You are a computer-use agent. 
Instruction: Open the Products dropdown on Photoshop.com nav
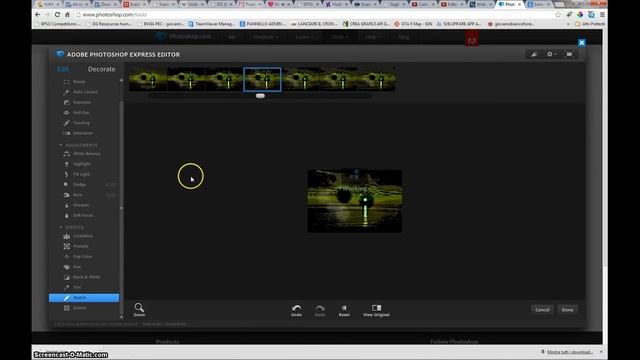(x=265, y=37)
